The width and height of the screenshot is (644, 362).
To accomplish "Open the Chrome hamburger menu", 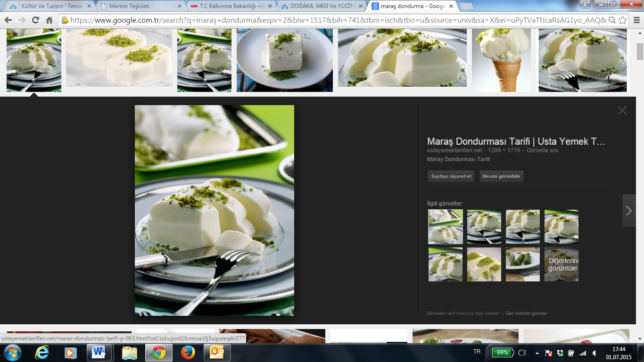I will 636,20.
